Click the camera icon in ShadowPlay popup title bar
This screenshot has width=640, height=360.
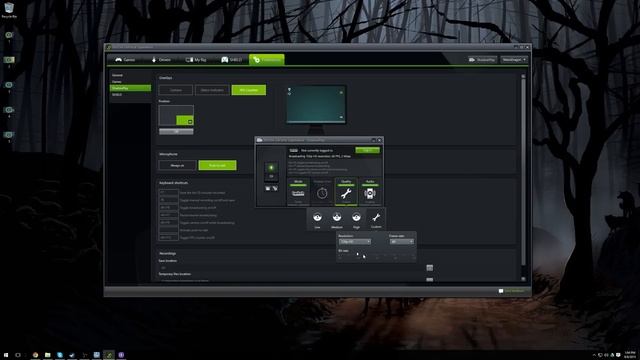click(260, 140)
